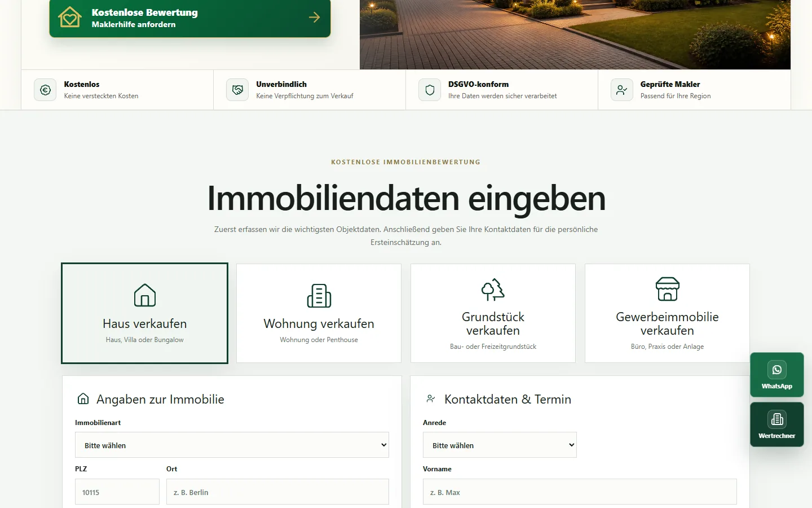Image resolution: width=812 pixels, height=508 pixels.
Task: Open the WhatsApp chat label
Action: click(777, 386)
